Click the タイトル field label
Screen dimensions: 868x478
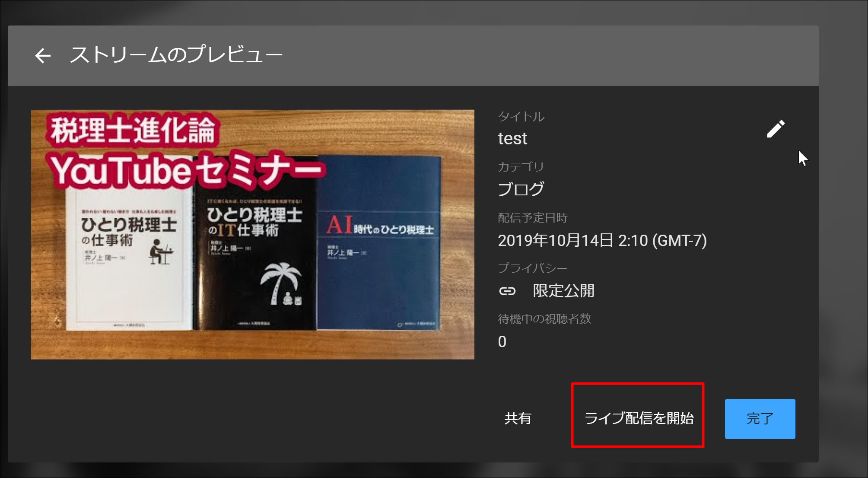coord(521,116)
